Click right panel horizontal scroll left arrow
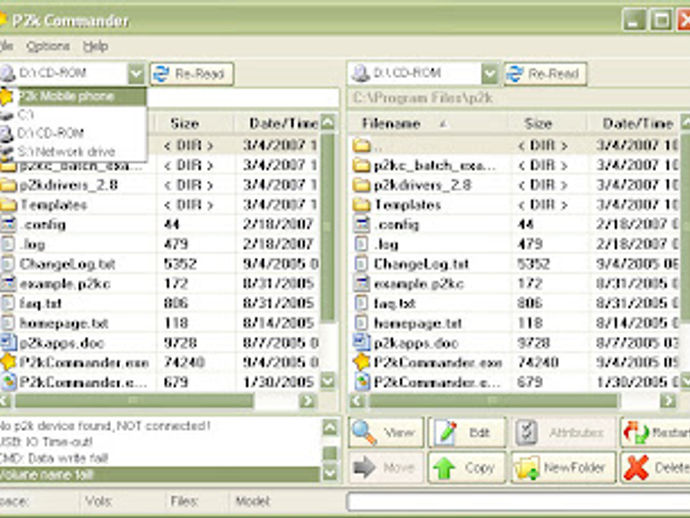The image size is (690, 518). pyautogui.click(x=358, y=400)
